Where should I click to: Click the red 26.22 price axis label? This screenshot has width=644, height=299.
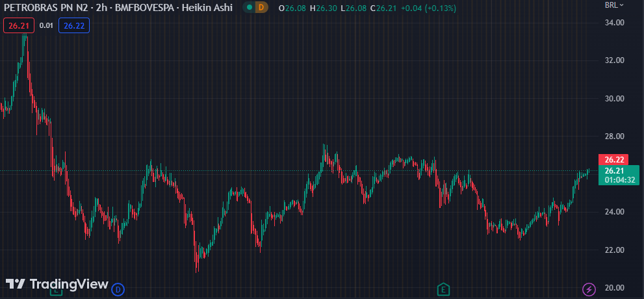coord(613,160)
